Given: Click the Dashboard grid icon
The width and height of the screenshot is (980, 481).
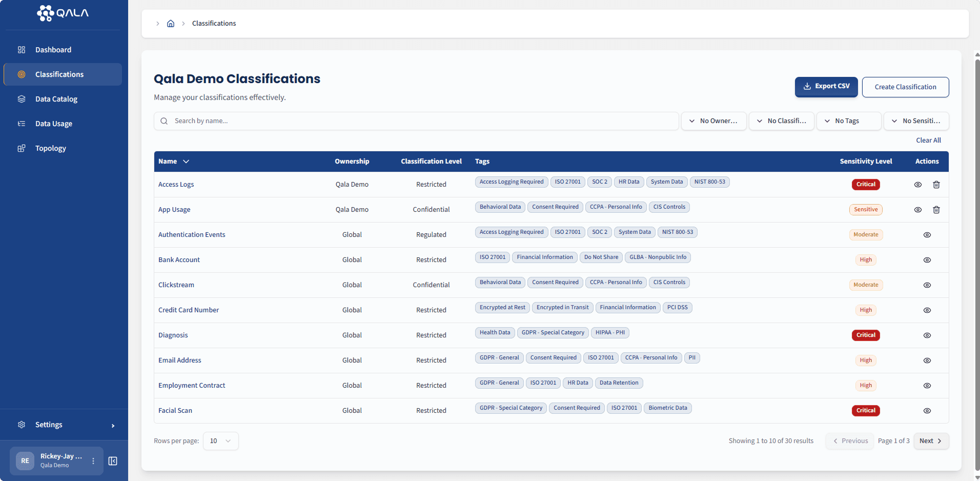Looking at the screenshot, I should 22,50.
